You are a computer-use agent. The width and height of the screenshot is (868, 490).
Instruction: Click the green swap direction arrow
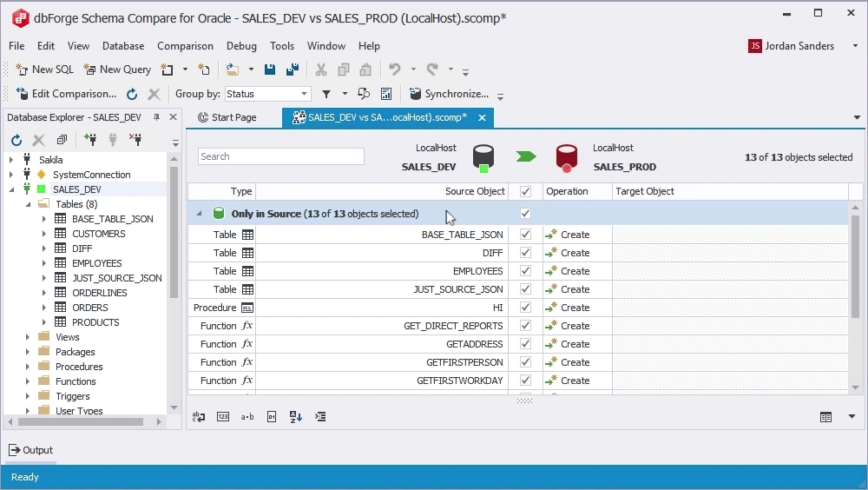point(526,157)
